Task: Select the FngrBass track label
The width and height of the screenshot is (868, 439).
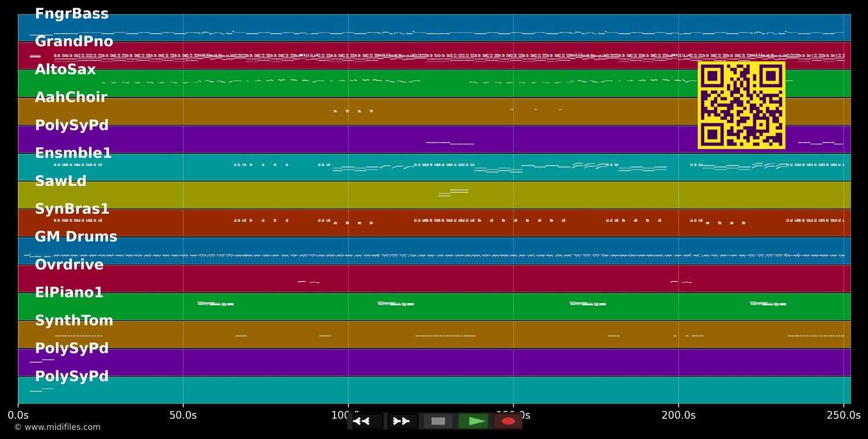Action: click(72, 14)
